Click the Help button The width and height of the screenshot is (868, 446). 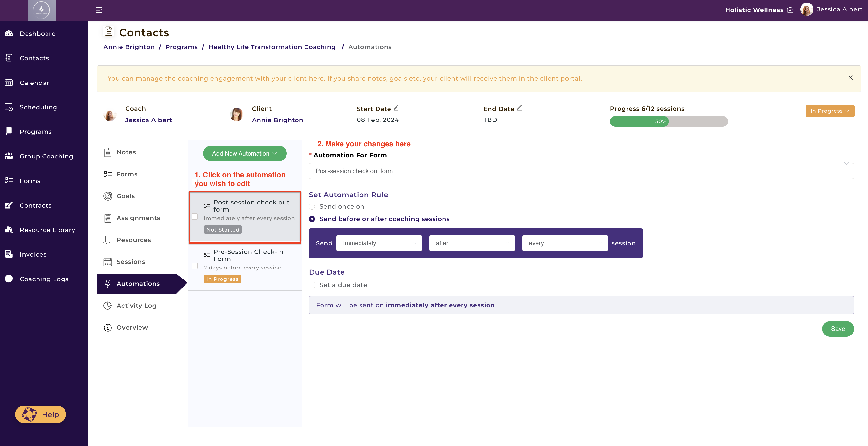tap(40, 414)
